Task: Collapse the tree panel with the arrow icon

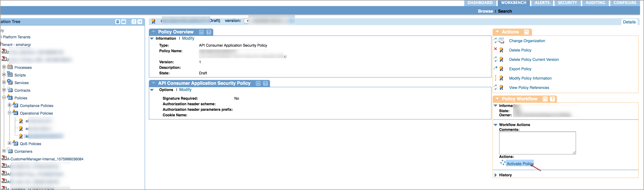Action: point(140,22)
